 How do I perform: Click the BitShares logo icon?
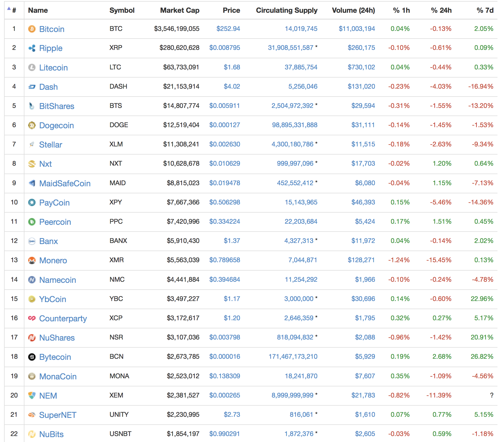pos(32,106)
